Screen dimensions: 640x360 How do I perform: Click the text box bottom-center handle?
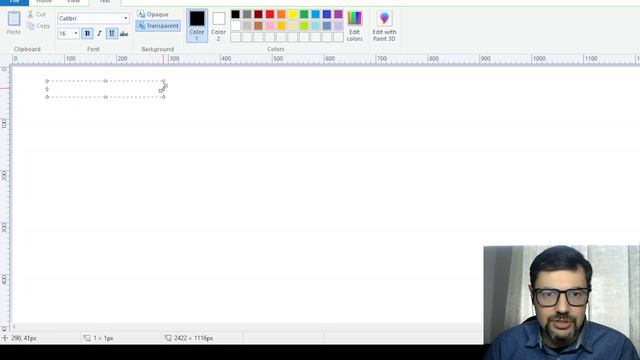point(105,97)
